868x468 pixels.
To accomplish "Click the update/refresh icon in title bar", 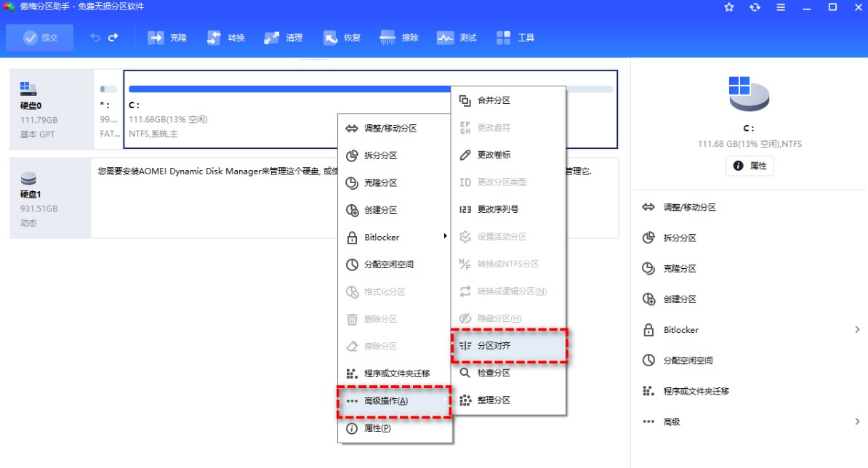I will pos(755,8).
